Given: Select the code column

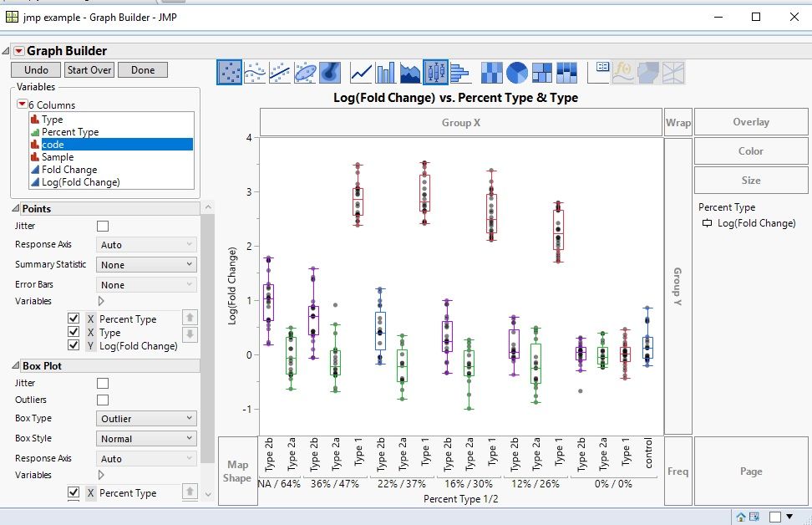Looking at the screenshot, I should click(x=111, y=144).
